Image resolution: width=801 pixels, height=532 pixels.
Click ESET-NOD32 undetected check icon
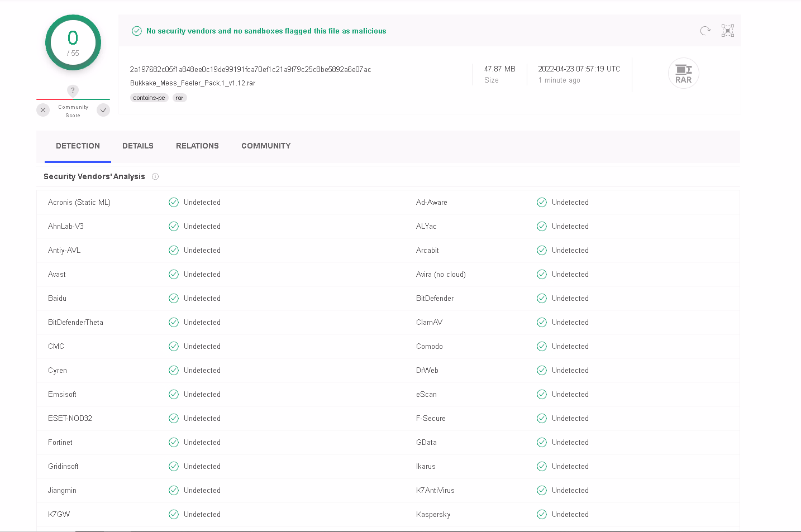174,418
